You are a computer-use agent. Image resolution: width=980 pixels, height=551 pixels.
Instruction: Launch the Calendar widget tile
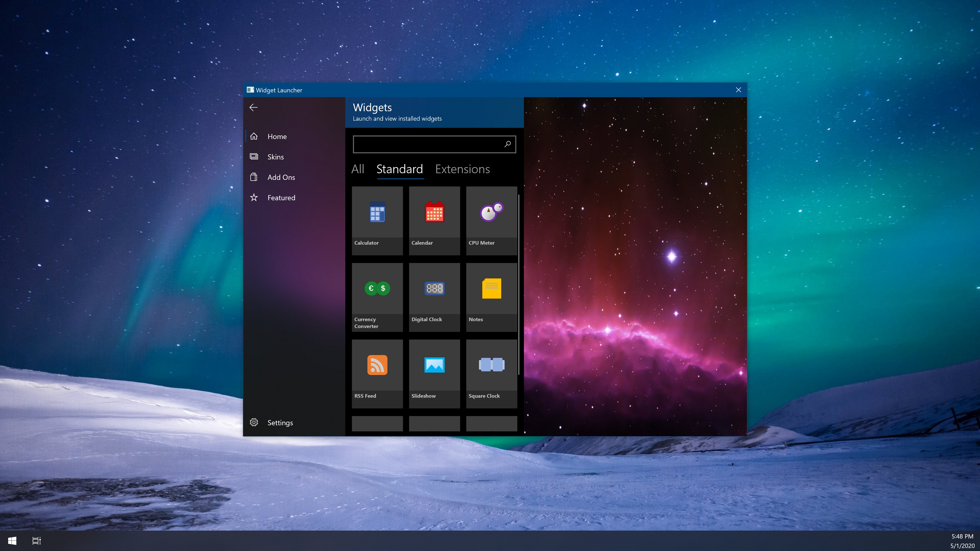[434, 220]
